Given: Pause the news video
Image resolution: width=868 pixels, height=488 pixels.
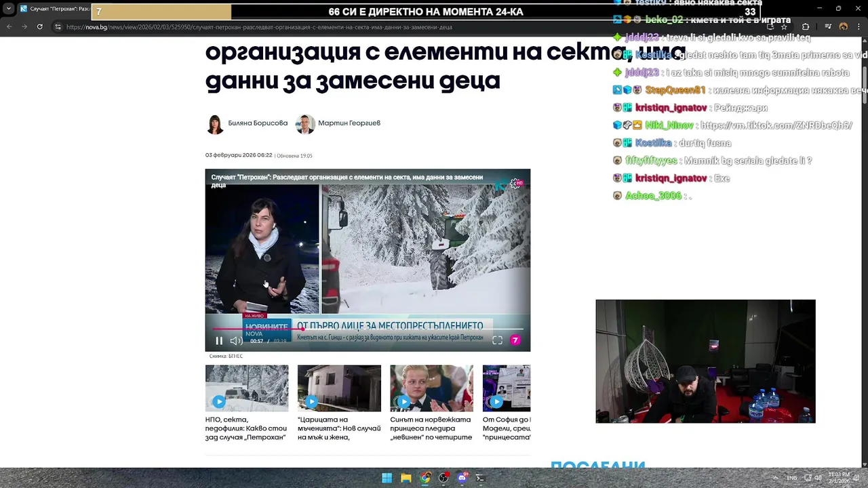Looking at the screenshot, I should click(x=219, y=341).
